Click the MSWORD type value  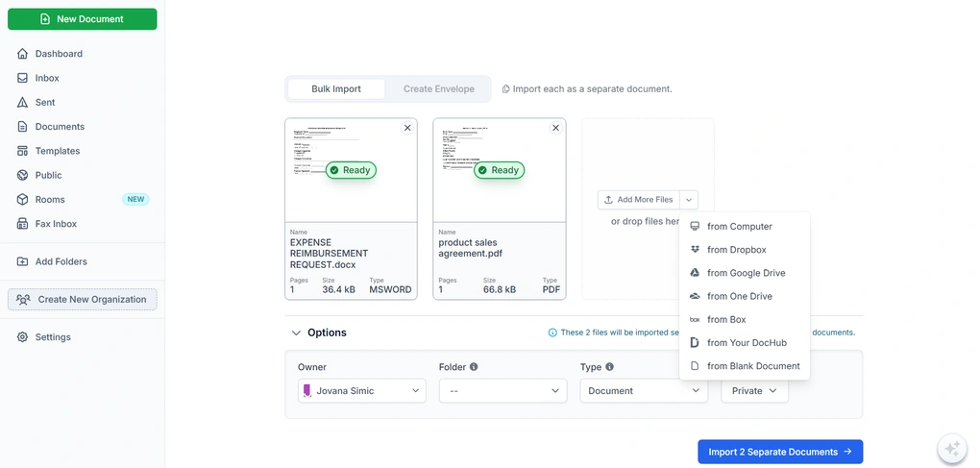[x=390, y=290]
